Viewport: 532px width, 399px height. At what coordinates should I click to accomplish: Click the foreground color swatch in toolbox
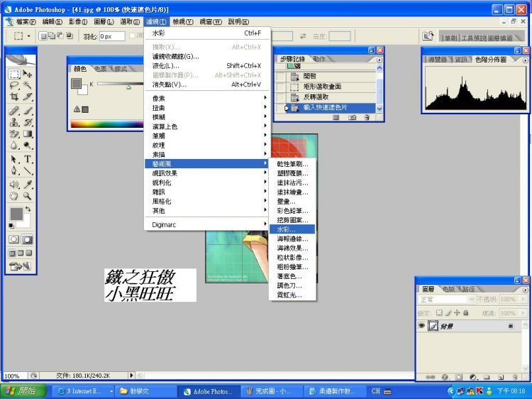[x=16, y=214]
